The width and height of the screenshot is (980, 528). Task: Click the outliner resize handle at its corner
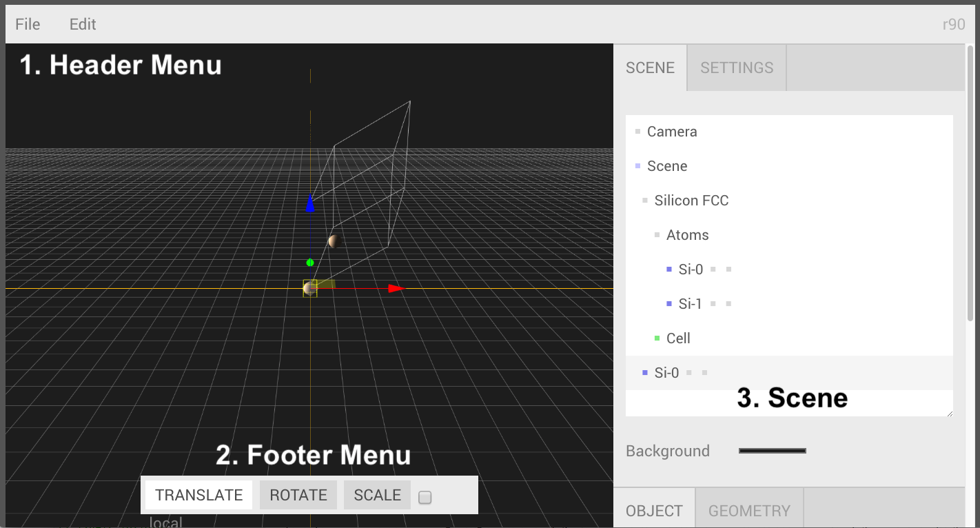[x=949, y=412]
